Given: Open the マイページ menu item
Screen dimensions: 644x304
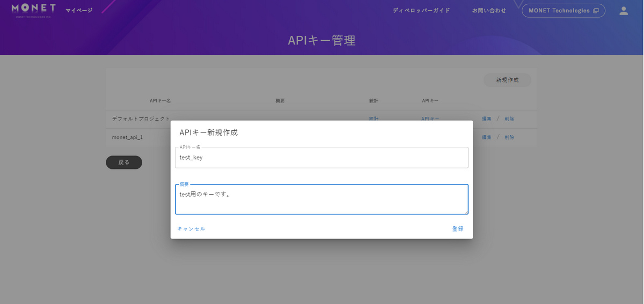Looking at the screenshot, I should click(79, 11).
